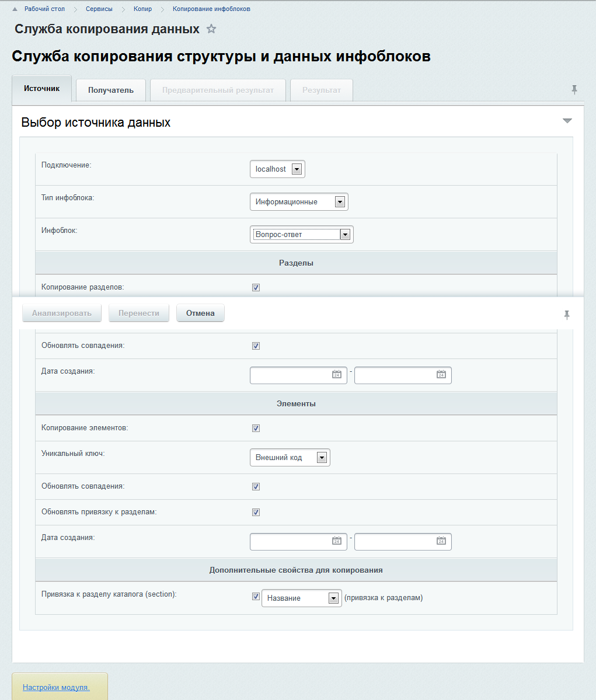Collapse the 'Выбор источника данных' section

(x=567, y=121)
